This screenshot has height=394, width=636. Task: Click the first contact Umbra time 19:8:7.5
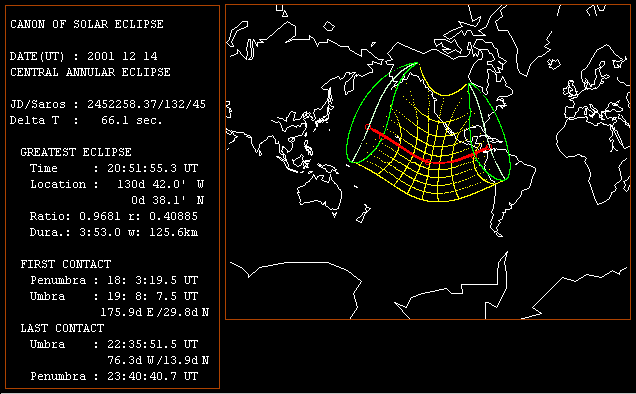[x=153, y=296]
